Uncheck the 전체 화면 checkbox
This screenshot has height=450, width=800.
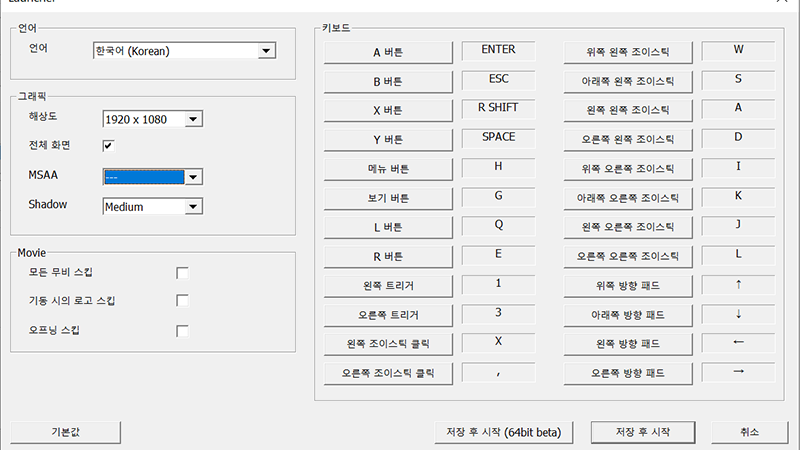pyautogui.click(x=109, y=146)
